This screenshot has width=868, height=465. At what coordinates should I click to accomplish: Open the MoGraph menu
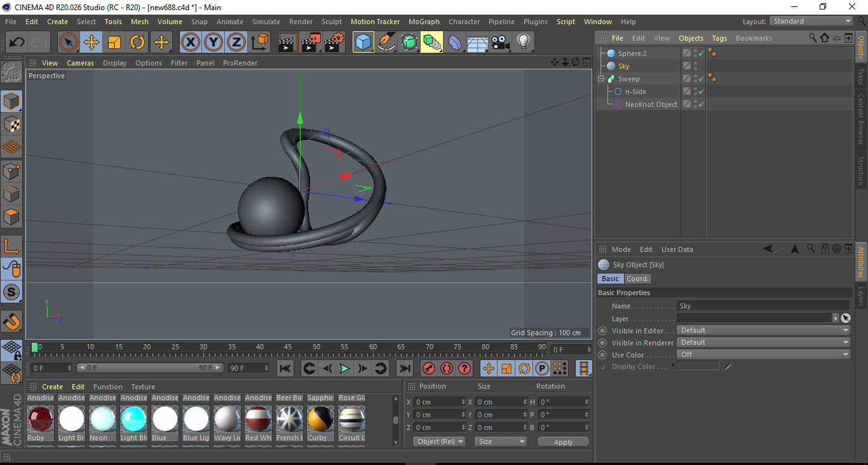click(x=424, y=22)
